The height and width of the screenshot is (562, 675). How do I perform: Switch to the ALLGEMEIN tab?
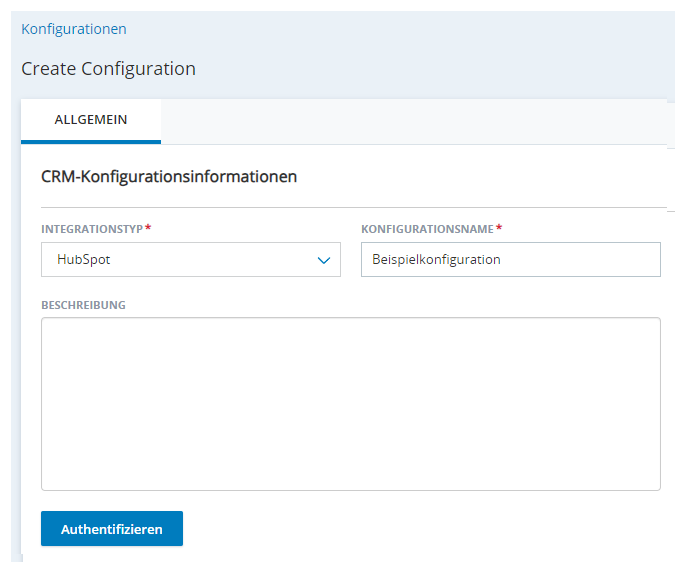click(x=91, y=120)
